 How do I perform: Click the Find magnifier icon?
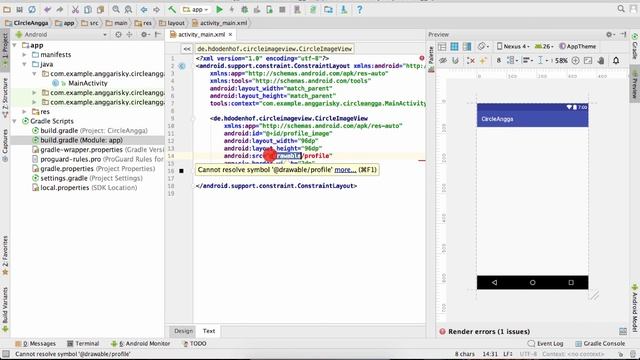(x=116, y=9)
